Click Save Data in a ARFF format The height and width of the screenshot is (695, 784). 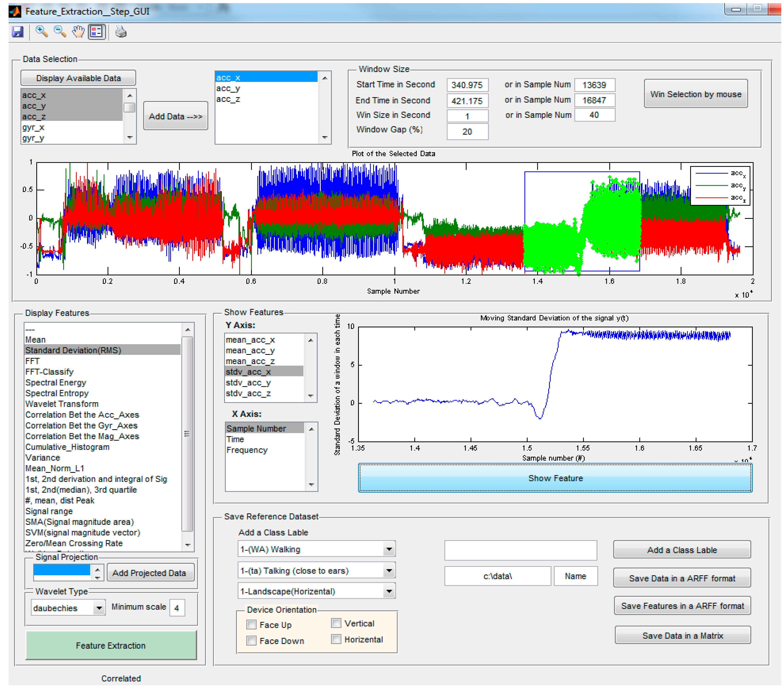tap(682, 578)
